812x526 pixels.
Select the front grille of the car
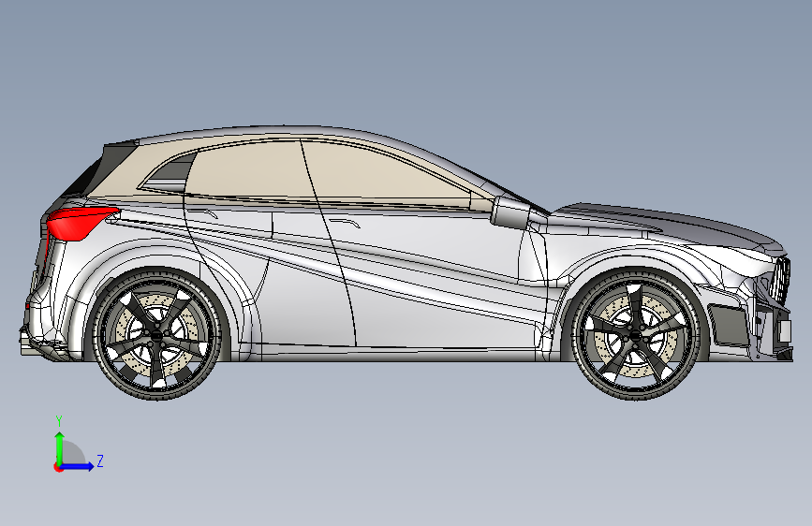[x=781, y=280]
